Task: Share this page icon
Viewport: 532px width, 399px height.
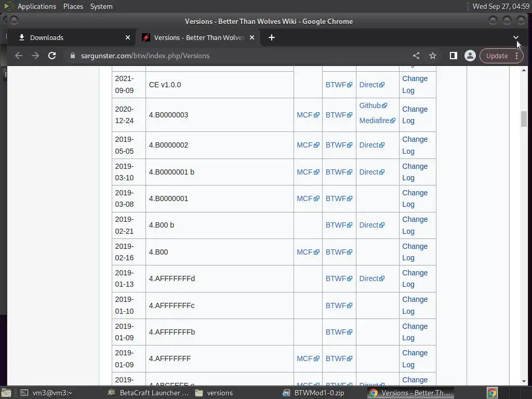Action: [416, 56]
